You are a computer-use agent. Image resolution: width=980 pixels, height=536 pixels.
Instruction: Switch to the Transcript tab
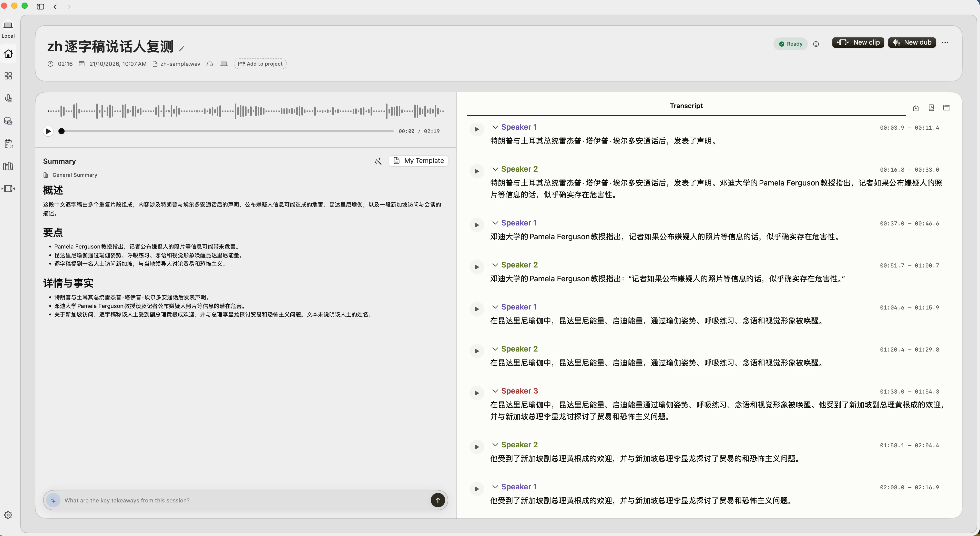686,106
